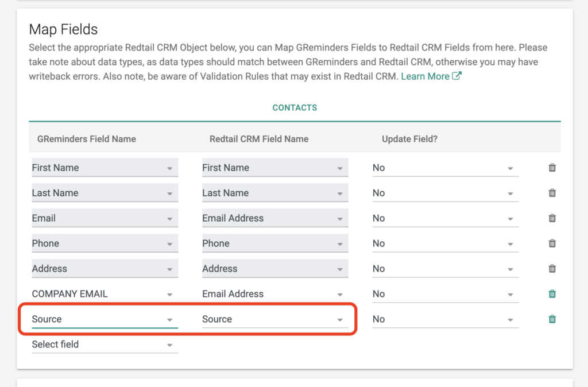The height and width of the screenshot is (387, 588).
Task: Delete the Phone mapping row
Action: click(552, 243)
